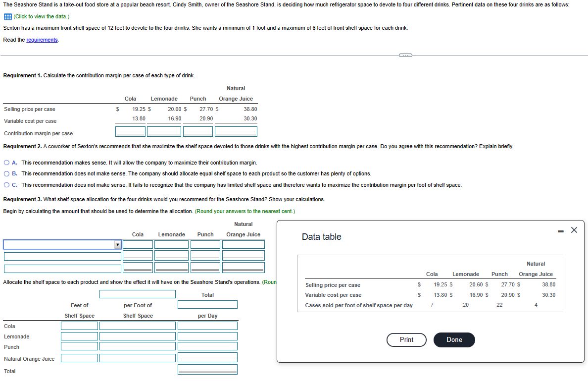This screenshot has height=388, width=588.
Task: Minimize the Data table dialog
Action: click(x=560, y=230)
